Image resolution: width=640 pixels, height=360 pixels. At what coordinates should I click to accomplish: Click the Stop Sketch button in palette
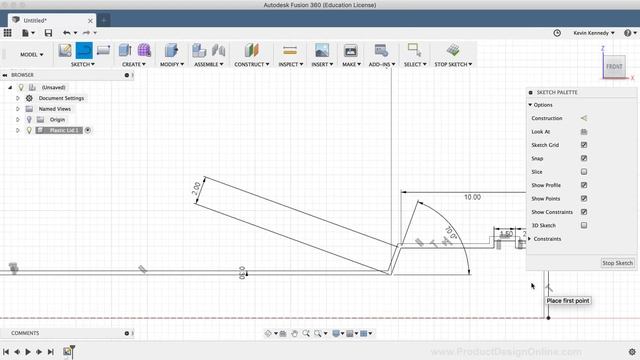tap(618, 263)
